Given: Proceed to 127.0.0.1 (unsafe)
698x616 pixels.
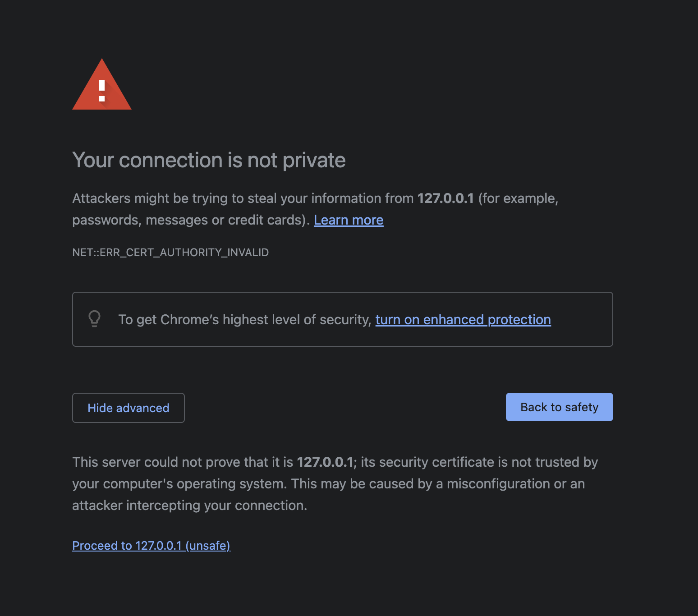Looking at the screenshot, I should 151,546.
